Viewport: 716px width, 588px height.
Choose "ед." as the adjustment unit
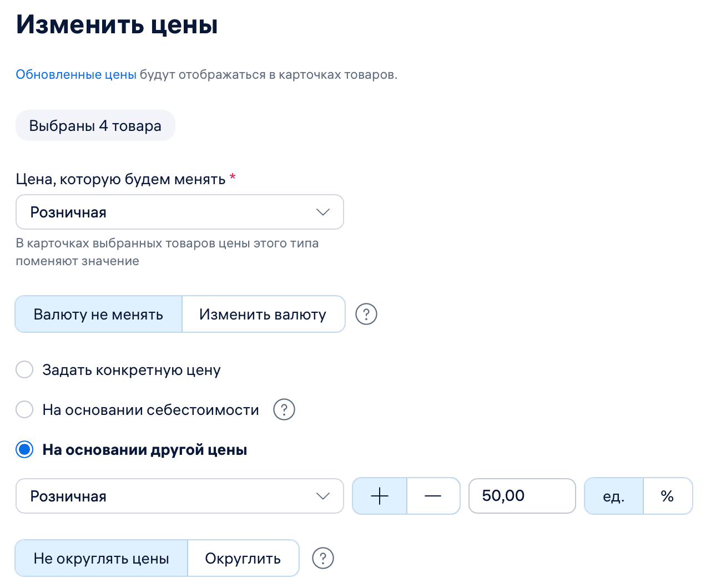[x=613, y=496]
